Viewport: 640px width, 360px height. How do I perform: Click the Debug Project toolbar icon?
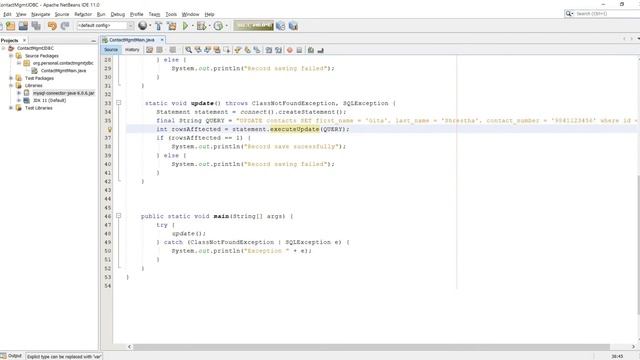(201, 26)
